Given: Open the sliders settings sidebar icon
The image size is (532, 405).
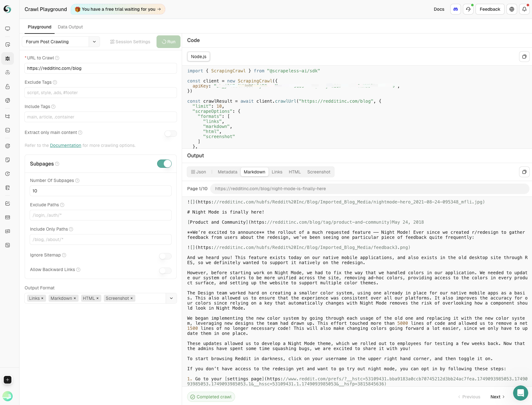Looking at the screenshot, I should pyautogui.click(x=8, y=245).
